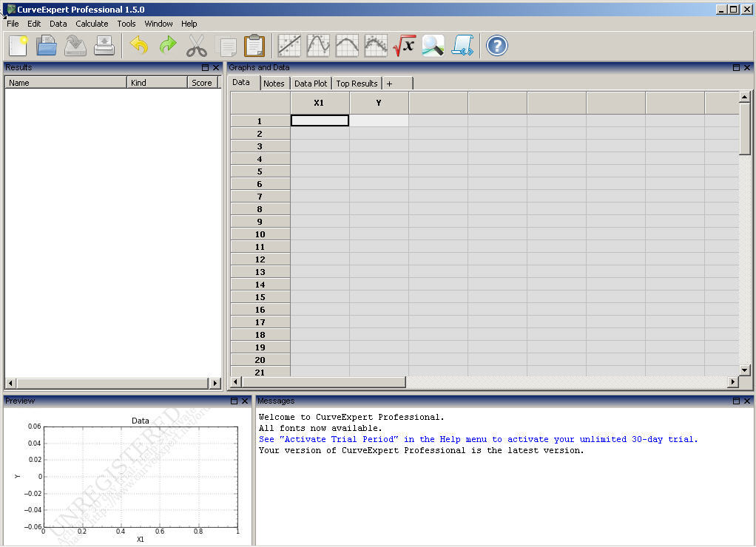Screen dimensions: 756x547
Task: Open the Data menu
Action: (x=58, y=24)
